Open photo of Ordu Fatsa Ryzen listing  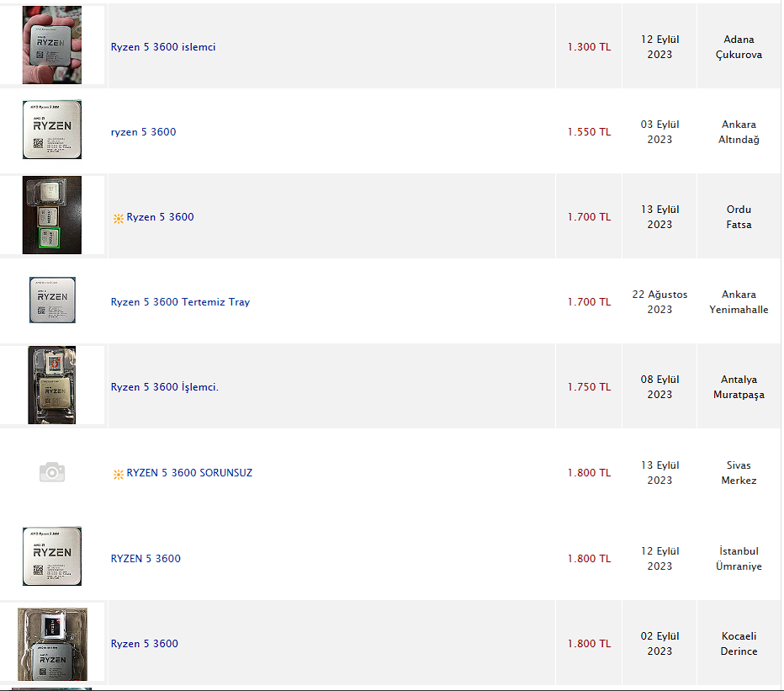(x=52, y=215)
